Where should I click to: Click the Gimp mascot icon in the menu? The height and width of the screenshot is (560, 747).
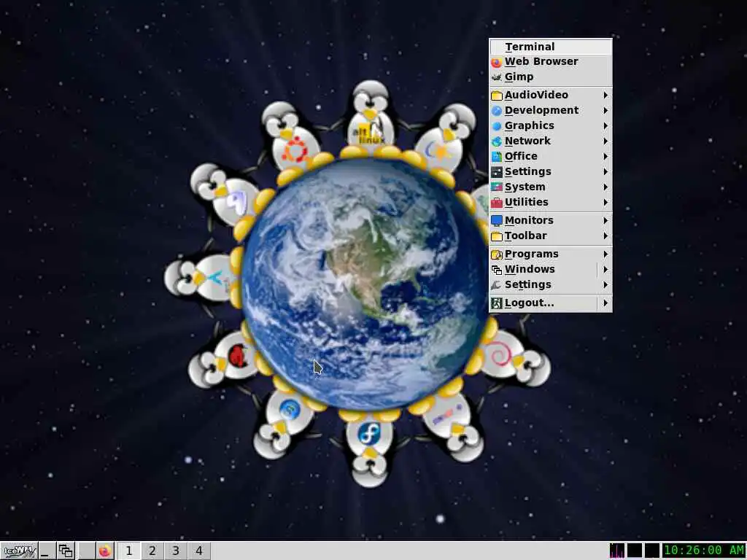[x=496, y=77]
